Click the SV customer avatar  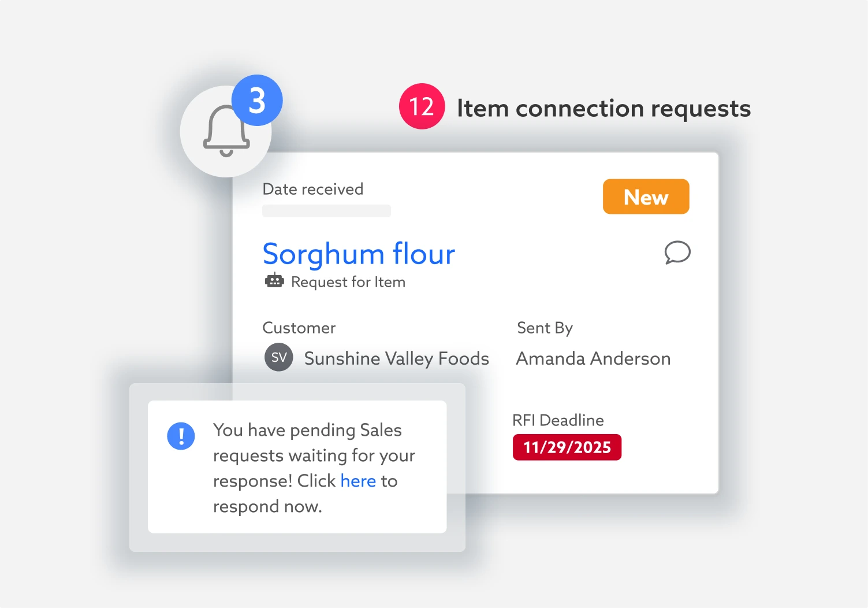click(279, 357)
